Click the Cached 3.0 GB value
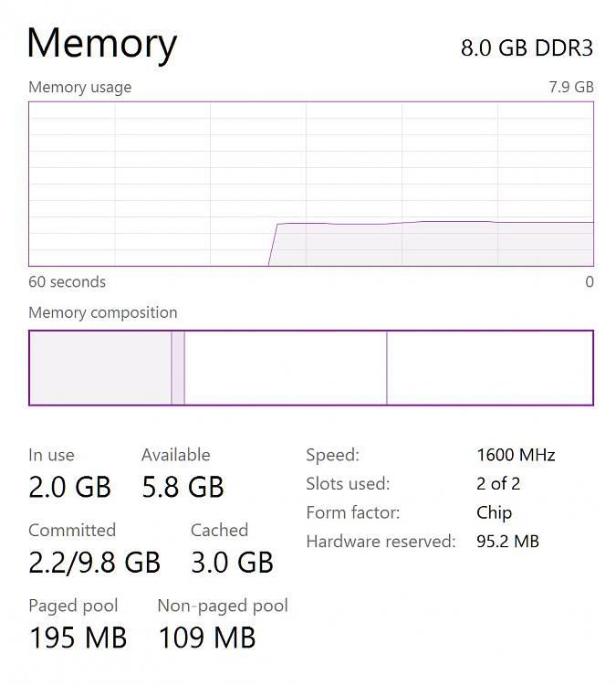 pyautogui.click(x=233, y=563)
